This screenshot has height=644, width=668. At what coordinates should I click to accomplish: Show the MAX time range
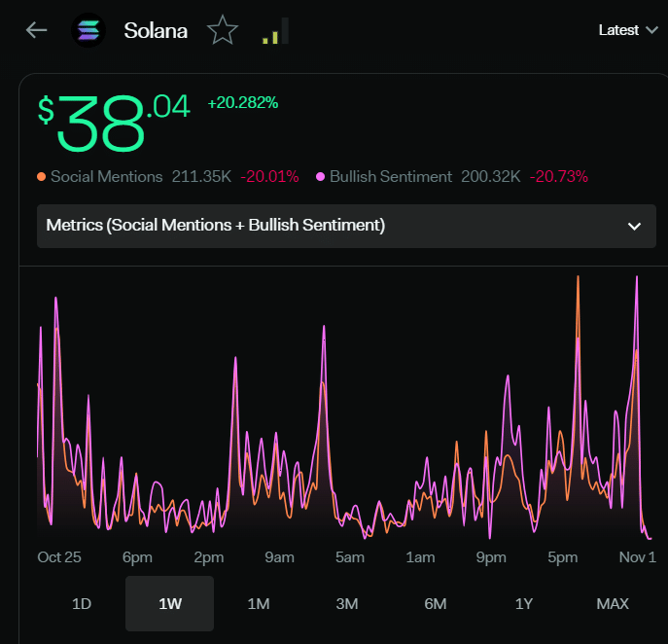[613, 603]
